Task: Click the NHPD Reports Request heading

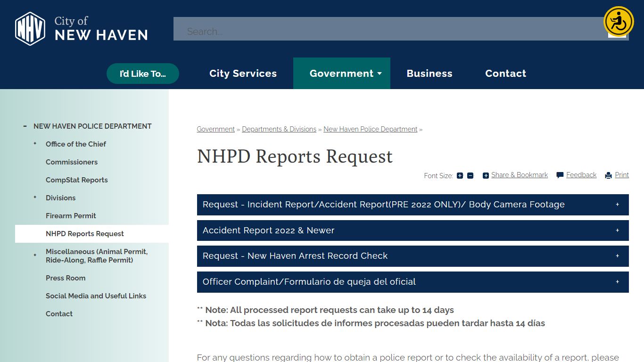Action: [295, 156]
